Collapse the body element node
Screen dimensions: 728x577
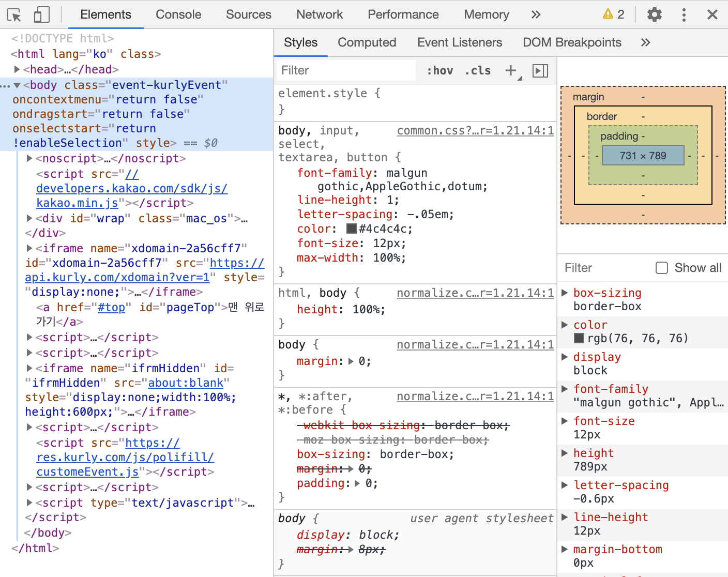click(17, 85)
